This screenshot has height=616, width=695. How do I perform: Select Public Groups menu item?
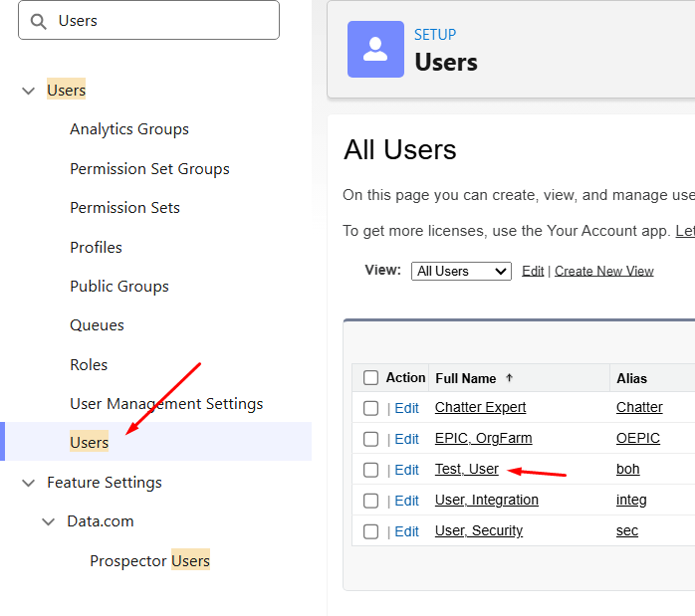118,287
